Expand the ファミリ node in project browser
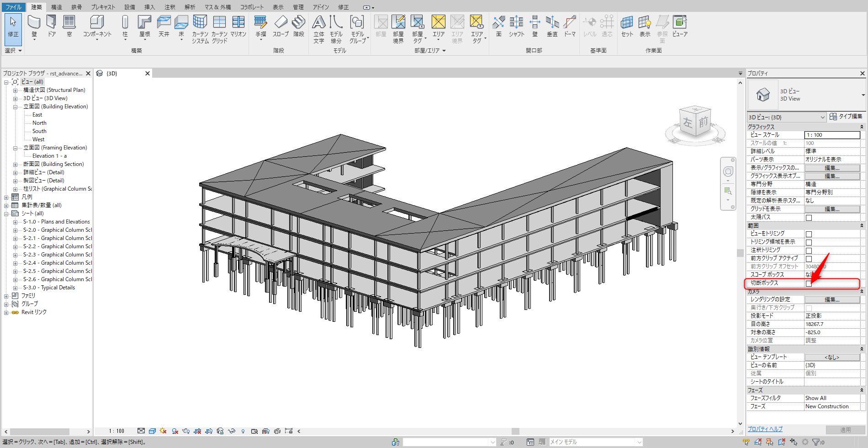868x448 pixels. pyautogui.click(x=6, y=296)
